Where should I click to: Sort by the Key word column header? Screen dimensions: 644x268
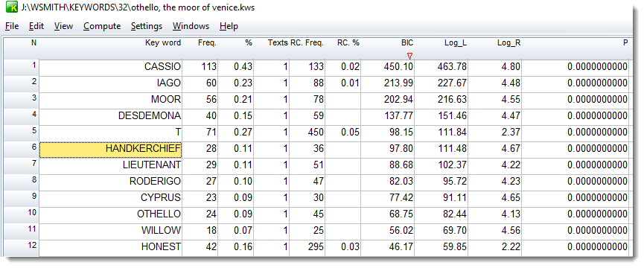coord(163,42)
